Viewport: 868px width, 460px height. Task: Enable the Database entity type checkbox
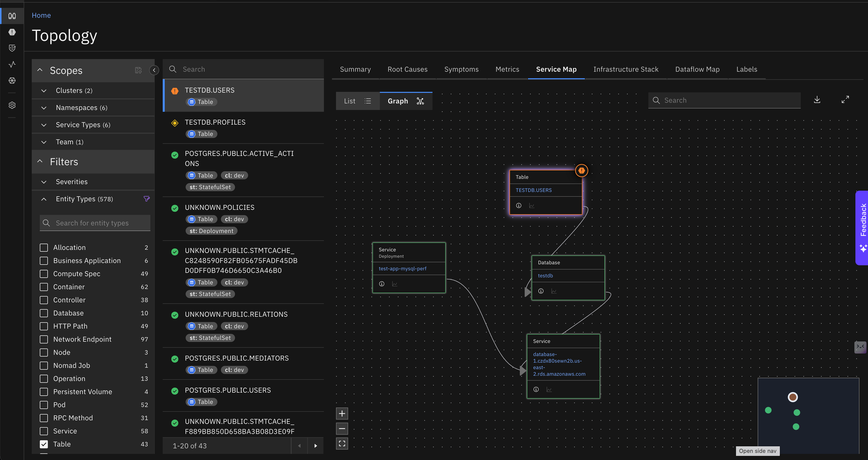[x=44, y=313]
